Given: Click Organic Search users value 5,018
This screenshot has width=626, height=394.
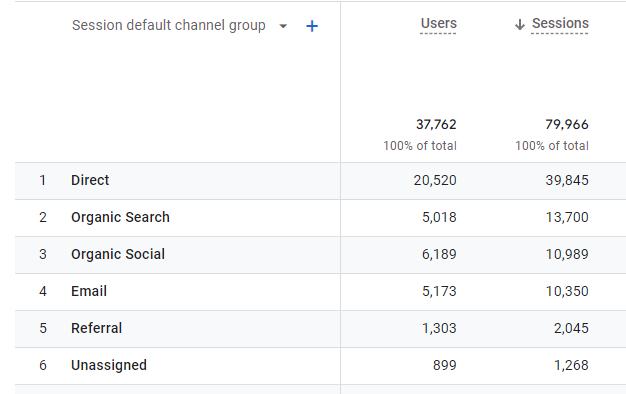Looking at the screenshot, I should pyautogui.click(x=439, y=218).
